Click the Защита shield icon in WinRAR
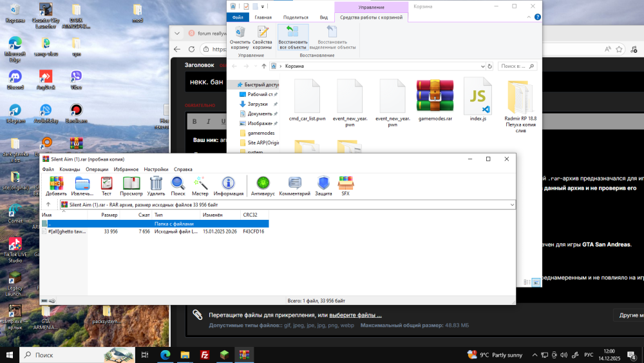 (x=323, y=186)
